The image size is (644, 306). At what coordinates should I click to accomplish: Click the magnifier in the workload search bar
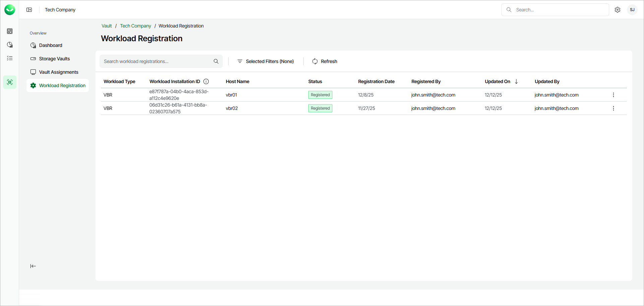pyautogui.click(x=216, y=61)
